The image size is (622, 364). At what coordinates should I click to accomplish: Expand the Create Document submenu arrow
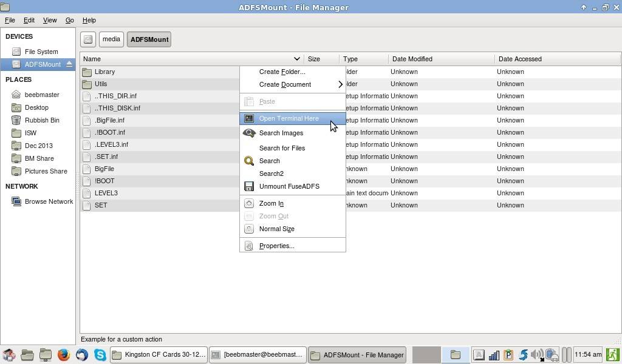(x=340, y=84)
